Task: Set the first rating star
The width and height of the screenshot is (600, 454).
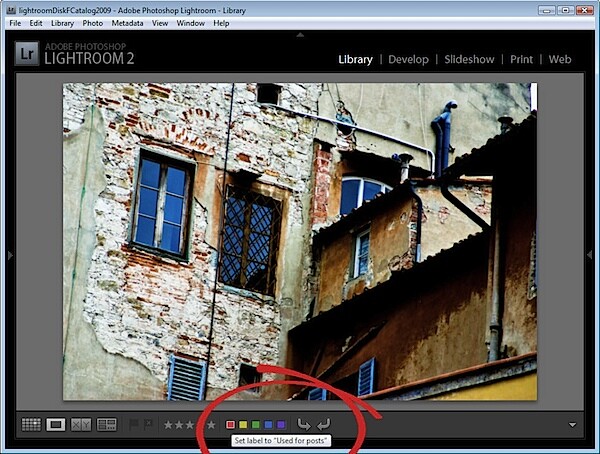Action: coord(168,425)
